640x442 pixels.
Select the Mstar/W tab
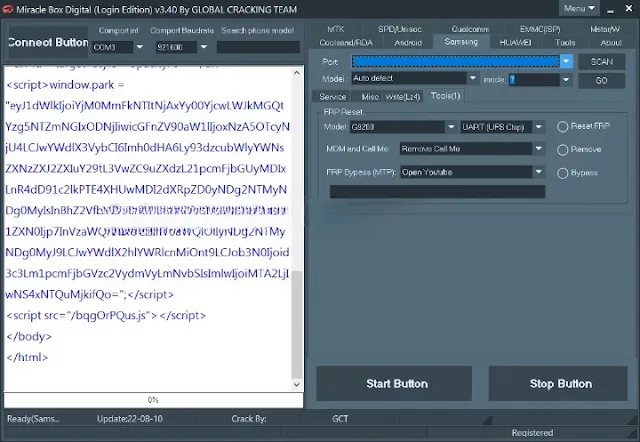(604, 29)
